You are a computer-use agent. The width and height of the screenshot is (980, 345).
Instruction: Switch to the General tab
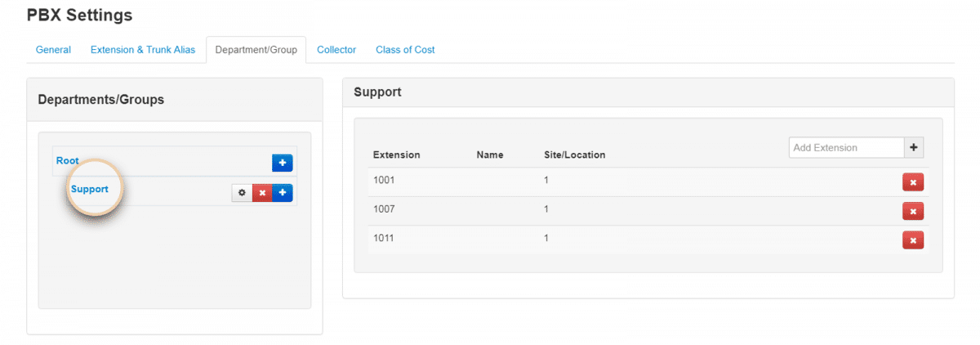click(x=53, y=50)
